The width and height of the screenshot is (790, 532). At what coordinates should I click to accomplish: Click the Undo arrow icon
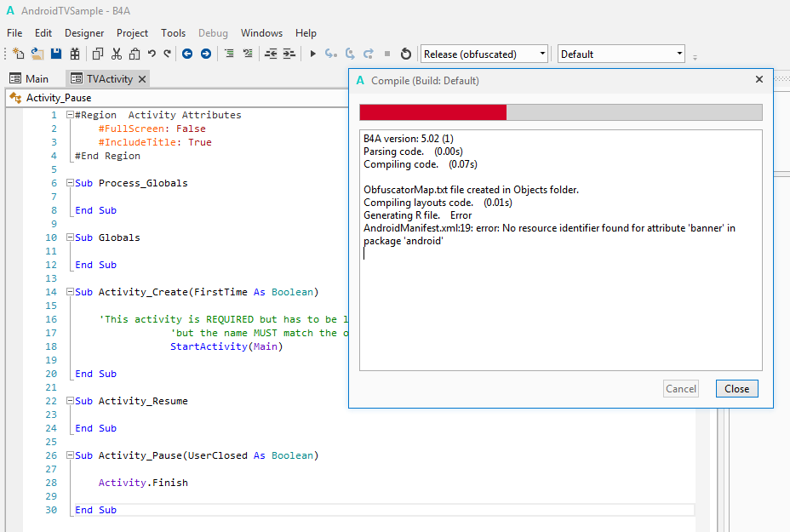click(152, 54)
